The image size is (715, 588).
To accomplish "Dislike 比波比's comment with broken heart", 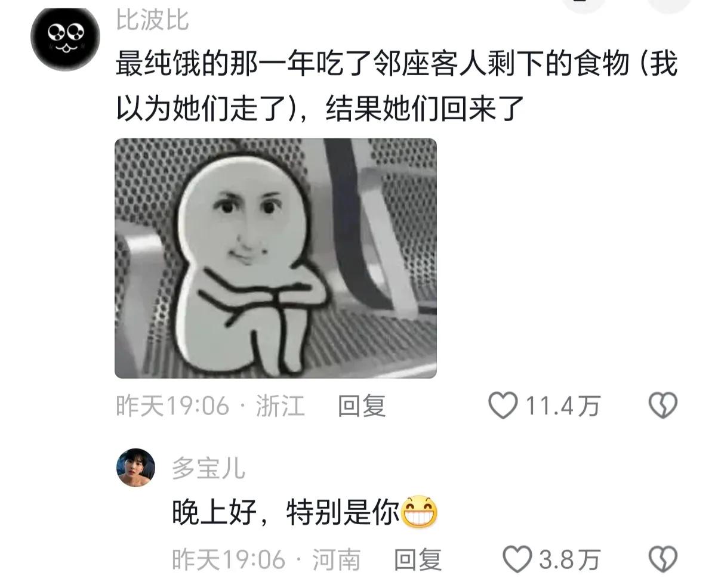I will (663, 405).
